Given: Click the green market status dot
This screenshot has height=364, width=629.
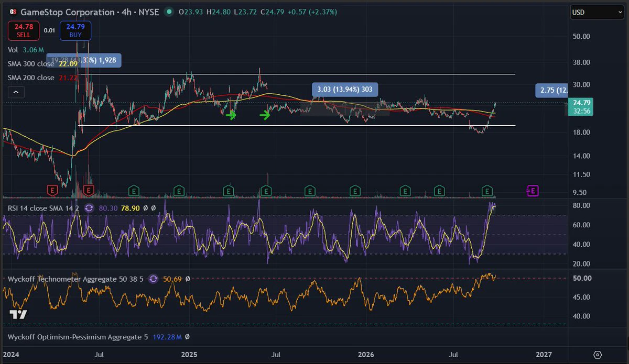Looking at the screenshot, I should pos(168,12).
